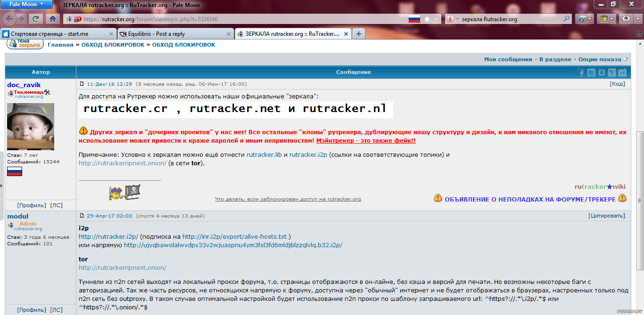Open the long b32.i2p address link

pyautogui.click(x=233, y=245)
